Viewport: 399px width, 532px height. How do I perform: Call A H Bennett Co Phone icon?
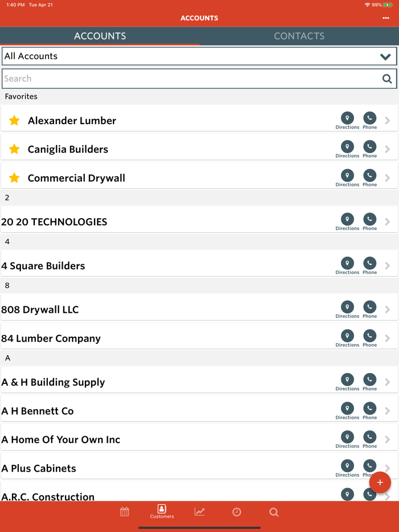point(369,411)
